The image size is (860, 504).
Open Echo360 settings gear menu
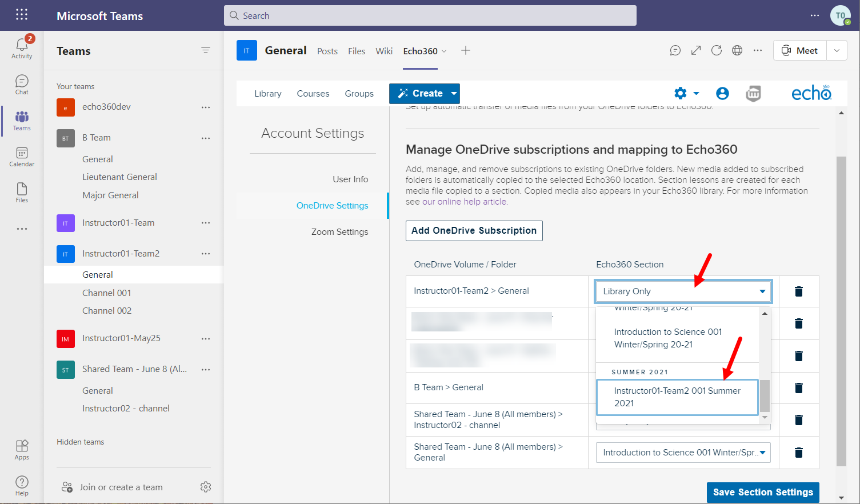[x=686, y=93]
